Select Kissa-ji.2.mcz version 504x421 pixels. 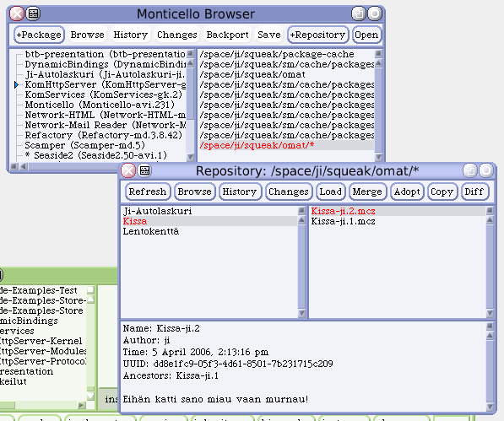[398, 211]
